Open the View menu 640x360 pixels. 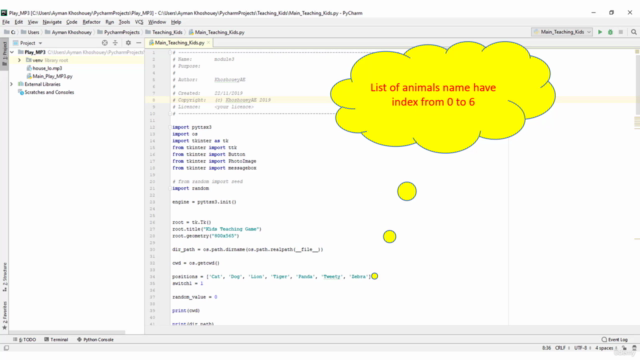tap(33, 22)
